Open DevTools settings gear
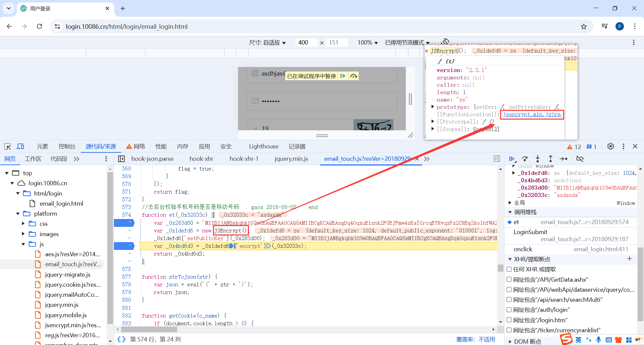The width and height of the screenshot is (644, 345). pos(610,146)
